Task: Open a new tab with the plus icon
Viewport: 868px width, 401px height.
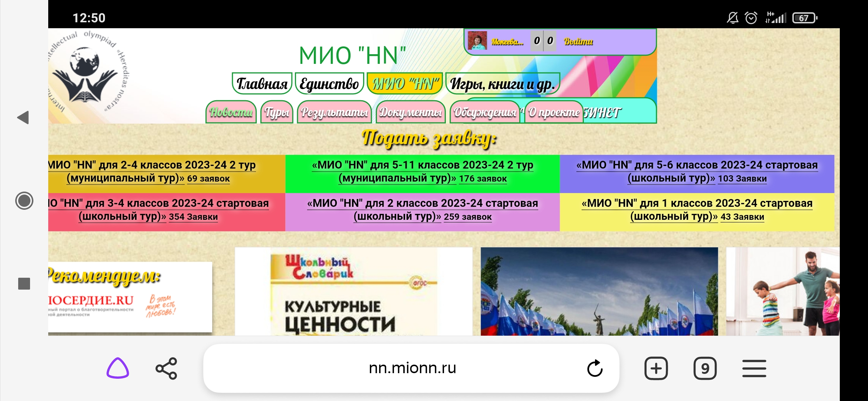Action: pos(656,368)
